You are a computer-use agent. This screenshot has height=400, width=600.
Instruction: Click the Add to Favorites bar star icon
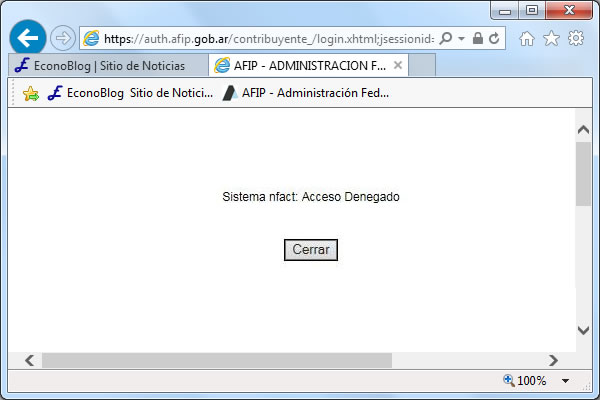tap(30, 93)
